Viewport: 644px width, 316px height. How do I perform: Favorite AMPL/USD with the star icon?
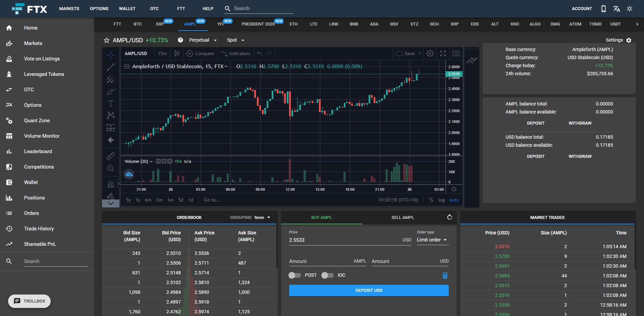tap(107, 40)
